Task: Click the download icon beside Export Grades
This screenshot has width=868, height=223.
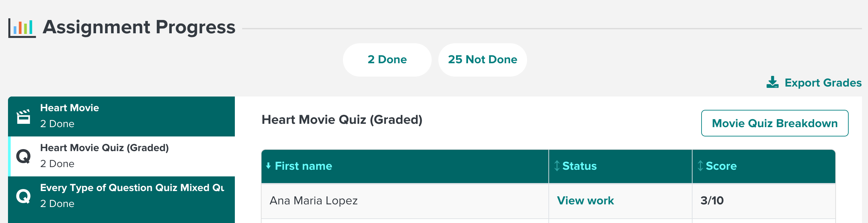Action: click(x=773, y=83)
